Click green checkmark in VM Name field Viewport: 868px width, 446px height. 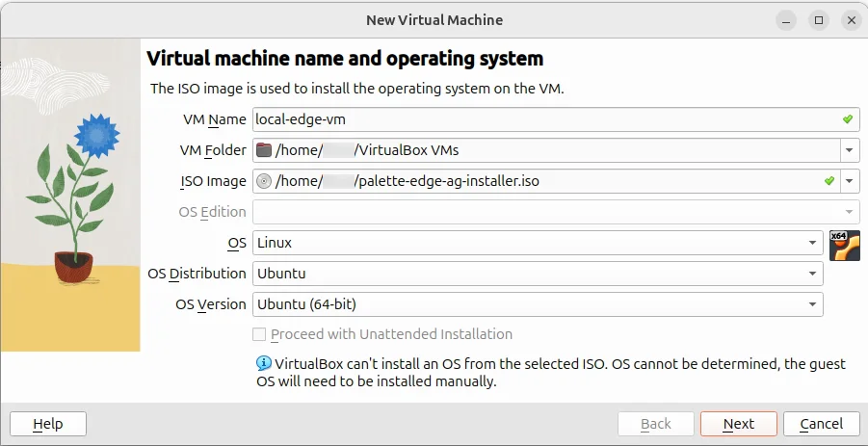click(x=848, y=119)
